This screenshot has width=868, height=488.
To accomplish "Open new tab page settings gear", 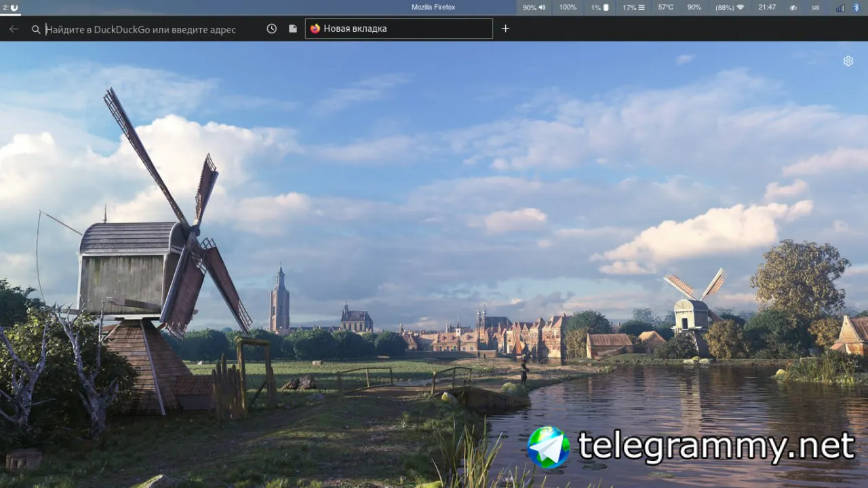I will coord(848,61).
